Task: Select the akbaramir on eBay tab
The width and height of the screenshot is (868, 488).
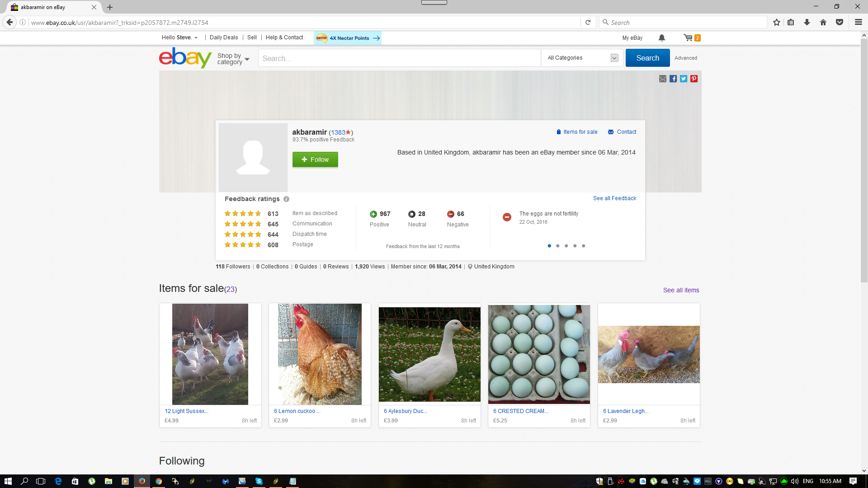Action: [x=53, y=7]
